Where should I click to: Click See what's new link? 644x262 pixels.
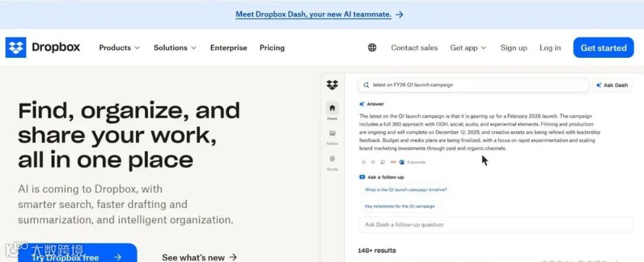(200, 257)
